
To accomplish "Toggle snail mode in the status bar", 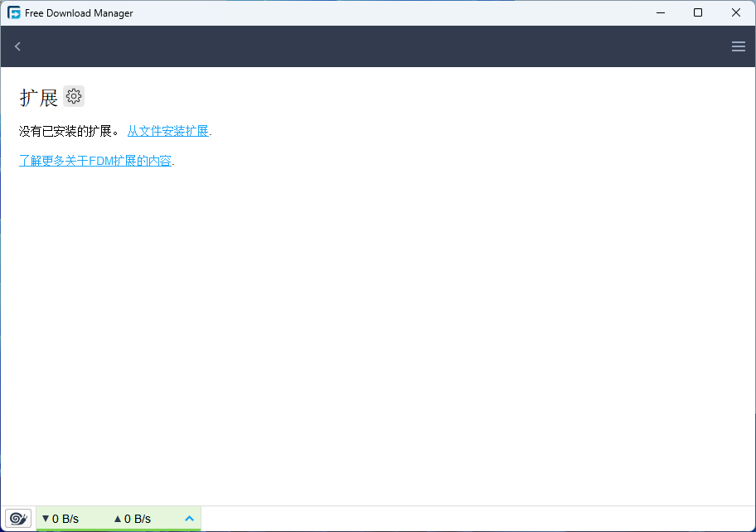I will (18, 519).
